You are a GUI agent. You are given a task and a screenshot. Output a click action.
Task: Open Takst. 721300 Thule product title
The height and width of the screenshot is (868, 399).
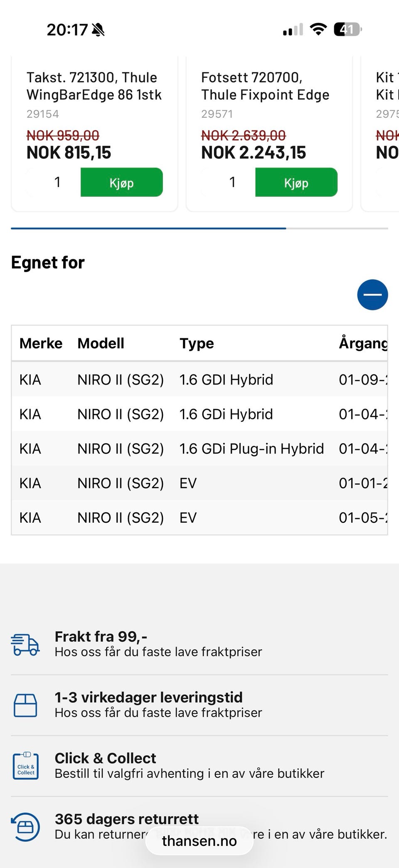[x=94, y=86]
